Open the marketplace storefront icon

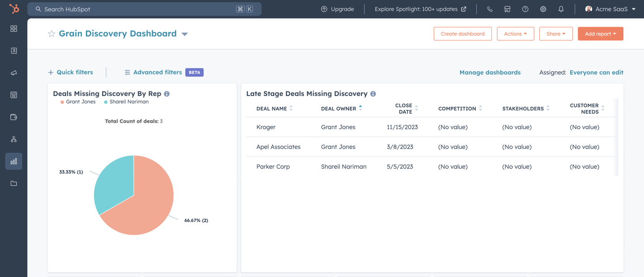pyautogui.click(x=507, y=9)
